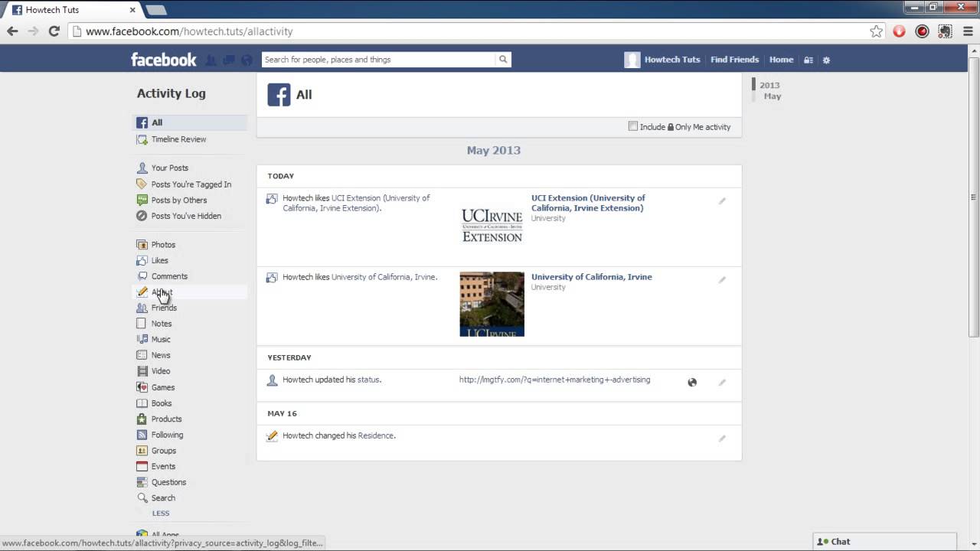Bookmark this page with star icon
Image resolution: width=980 pixels, height=551 pixels.
(x=877, y=31)
